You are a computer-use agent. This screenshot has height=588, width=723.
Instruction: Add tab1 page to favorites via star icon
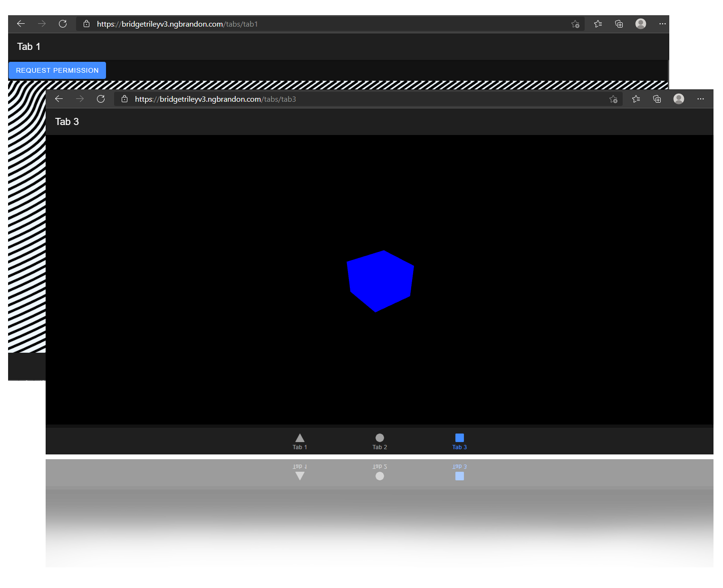(x=575, y=24)
